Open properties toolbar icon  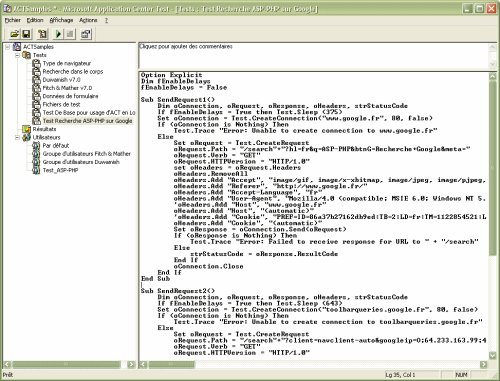coord(86,34)
